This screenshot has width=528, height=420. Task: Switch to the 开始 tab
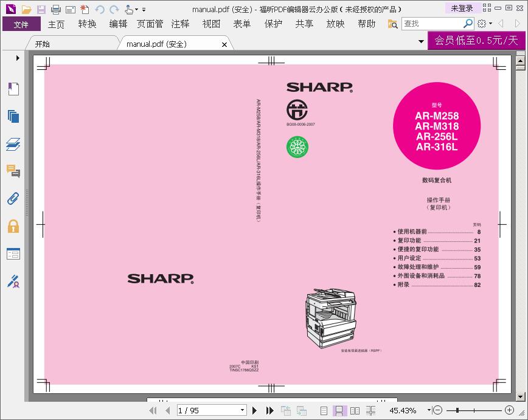[x=43, y=44]
